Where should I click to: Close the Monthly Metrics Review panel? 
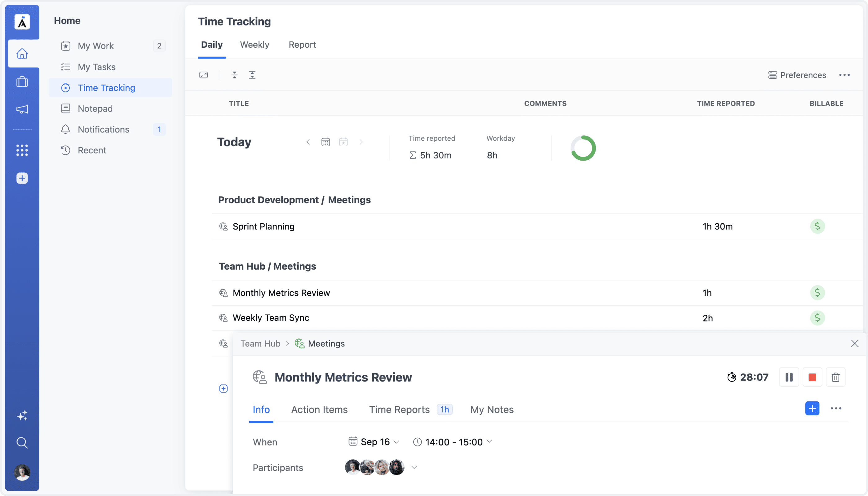[855, 343]
